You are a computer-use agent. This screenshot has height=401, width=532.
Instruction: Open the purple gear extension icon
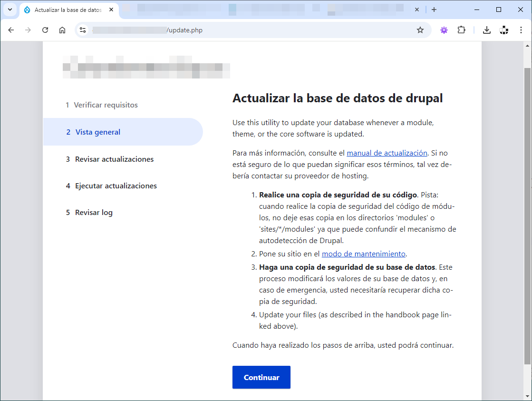pyautogui.click(x=444, y=30)
